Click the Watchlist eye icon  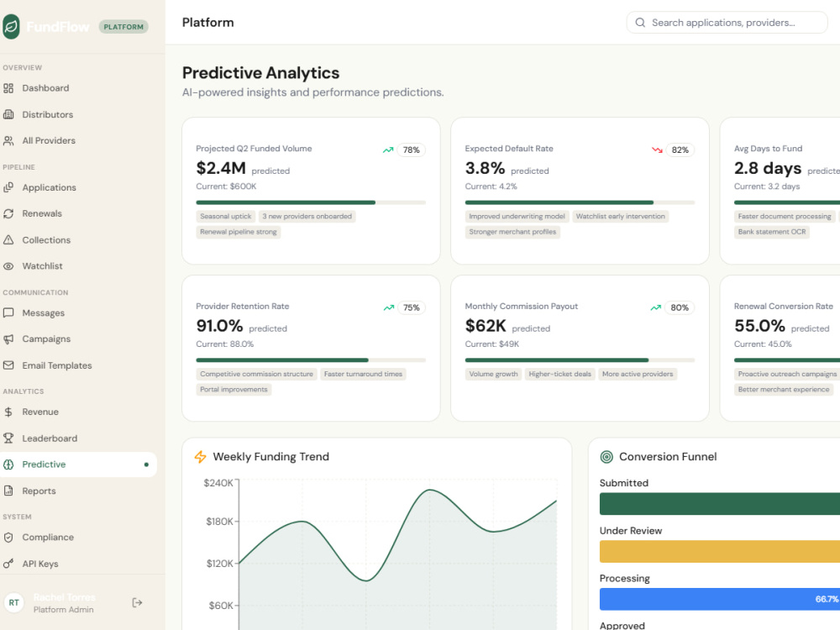[8, 266]
